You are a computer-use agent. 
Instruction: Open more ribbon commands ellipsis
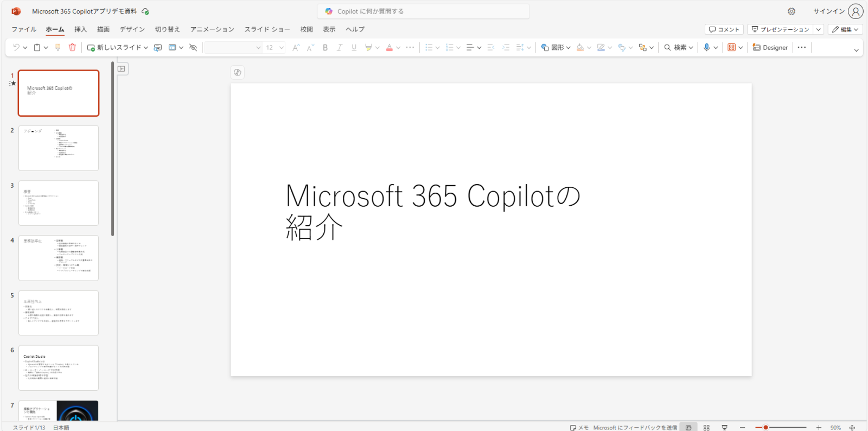[802, 48]
